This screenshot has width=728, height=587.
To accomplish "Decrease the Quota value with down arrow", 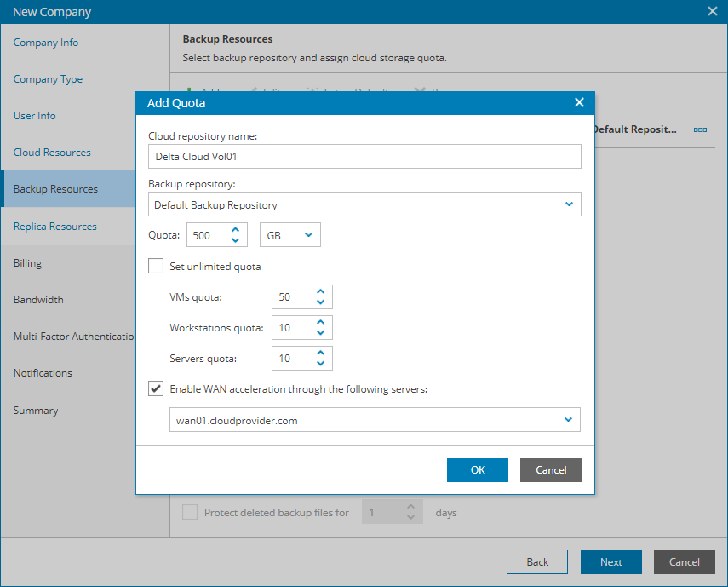I will click(x=236, y=241).
